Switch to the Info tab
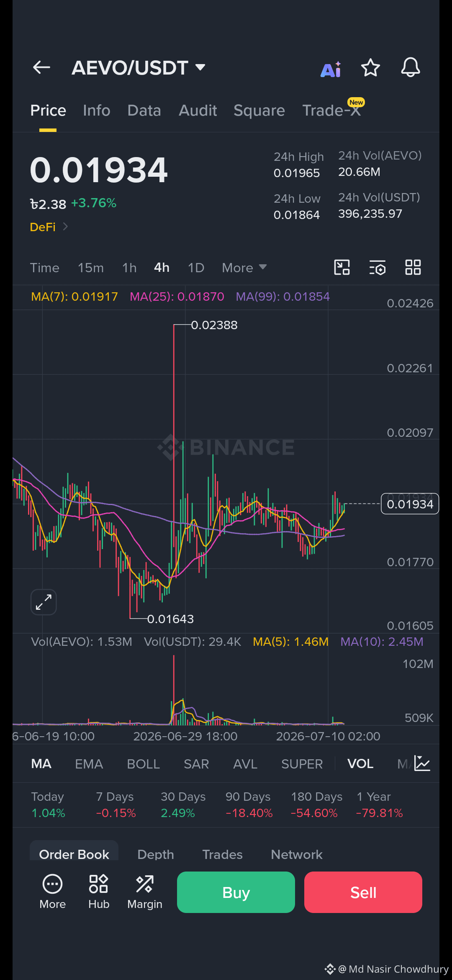 (97, 111)
